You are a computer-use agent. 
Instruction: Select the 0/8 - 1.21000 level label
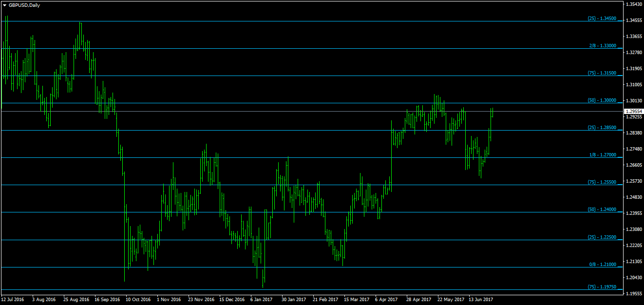[x=603, y=265]
